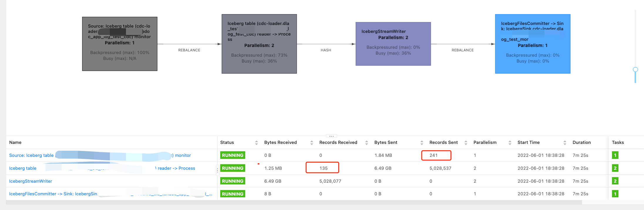Click the HASH edge label
644x210 pixels.
pyautogui.click(x=326, y=50)
